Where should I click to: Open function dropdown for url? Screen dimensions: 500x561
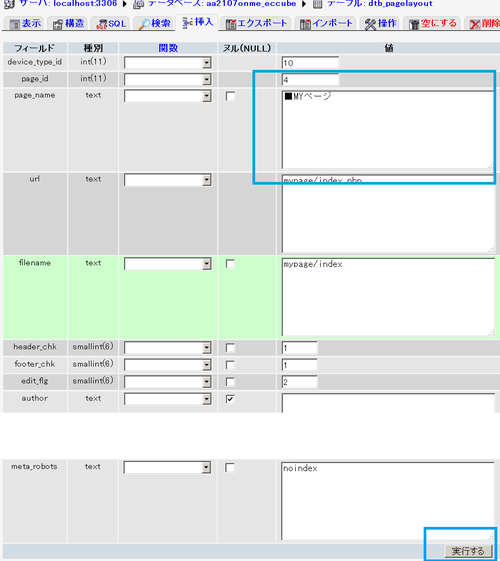tap(168, 180)
